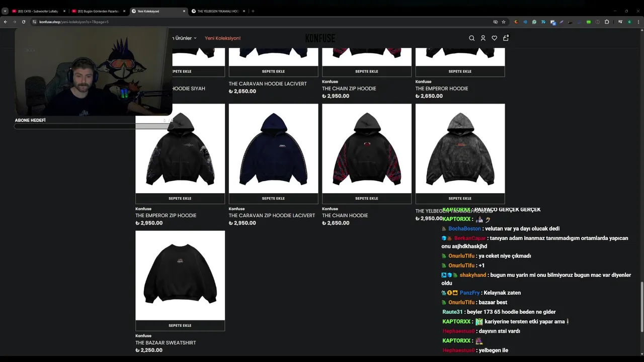This screenshot has width=644, height=362.
Task: Close the C418 Subwoofer Lullaby tab
Action: click(64, 11)
